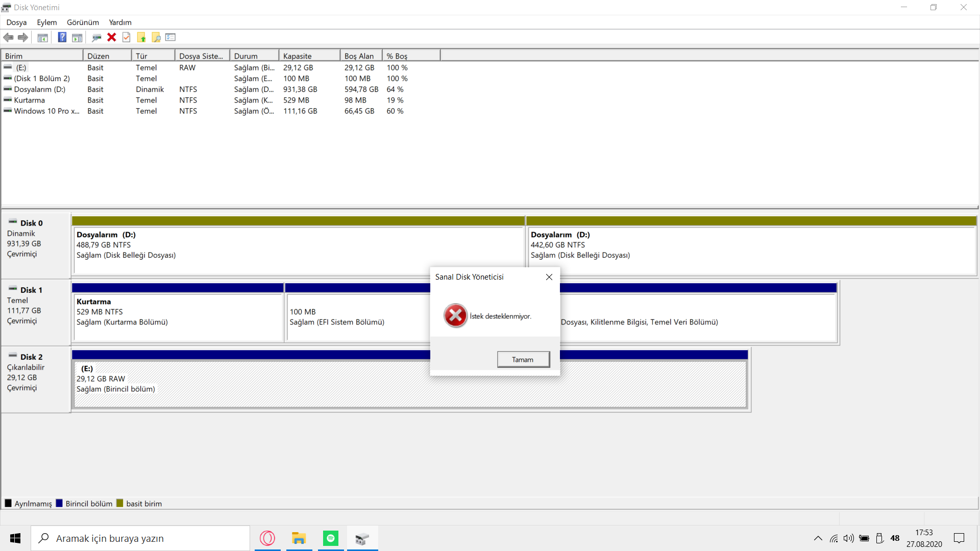Click the Forward arrow toolbar icon
980x551 pixels.
point(23,37)
